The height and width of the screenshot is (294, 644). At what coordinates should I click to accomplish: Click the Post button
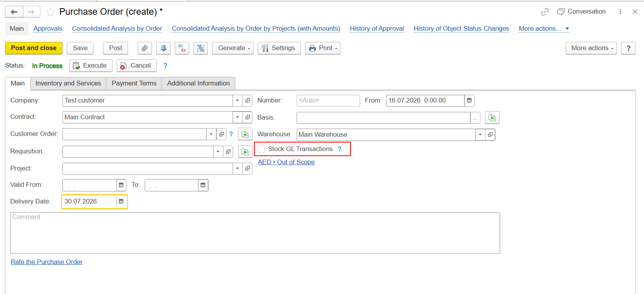pos(116,48)
